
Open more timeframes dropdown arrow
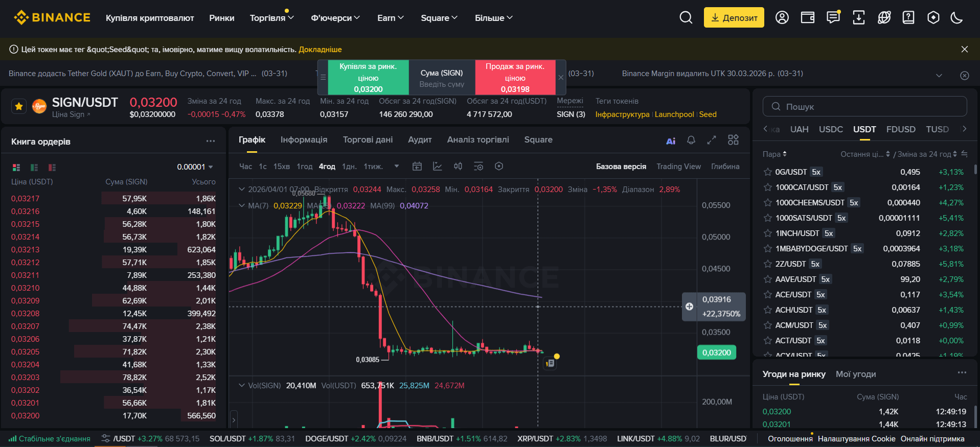coord(397,166)
